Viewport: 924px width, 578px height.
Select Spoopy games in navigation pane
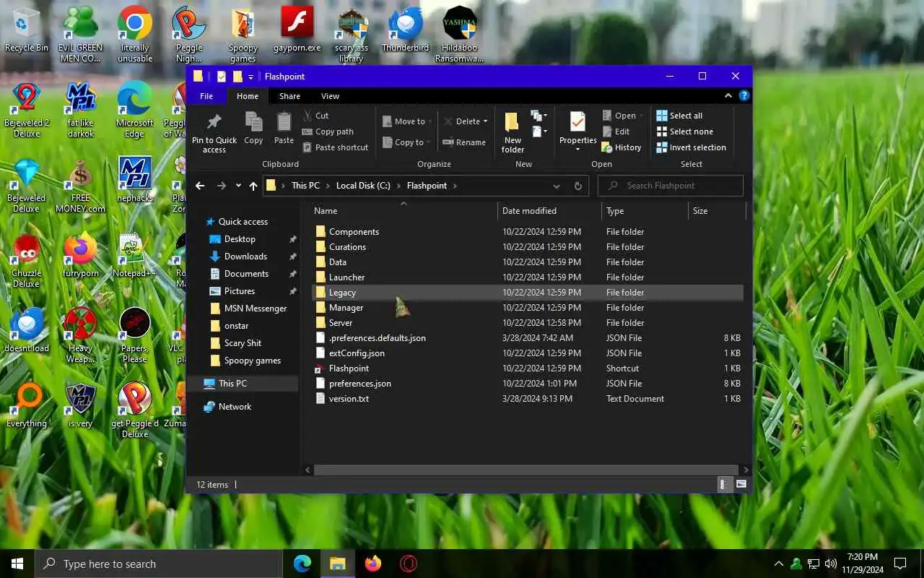click(252, 361)
